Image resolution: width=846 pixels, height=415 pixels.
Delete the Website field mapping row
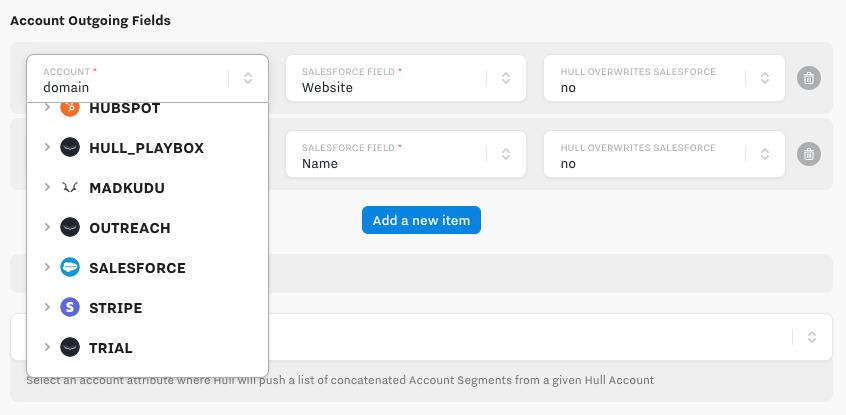(809, 78)
